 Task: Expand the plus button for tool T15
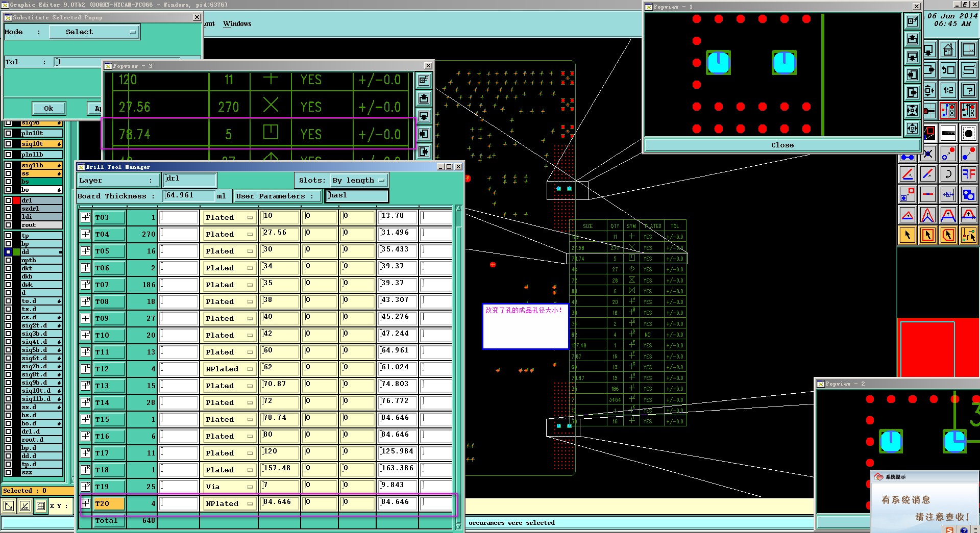(x=86, y=419)
